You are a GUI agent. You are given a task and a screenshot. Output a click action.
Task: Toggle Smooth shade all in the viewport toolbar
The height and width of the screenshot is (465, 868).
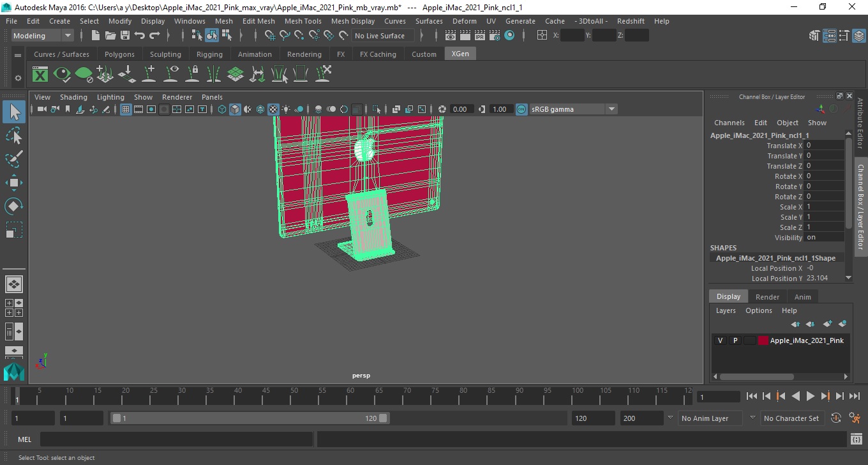(x=235, y=109)
